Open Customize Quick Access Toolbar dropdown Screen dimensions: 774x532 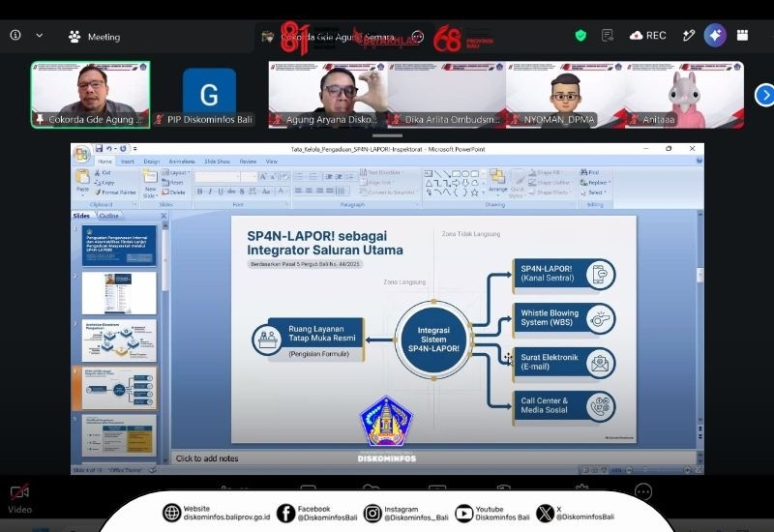coord(134,149)
